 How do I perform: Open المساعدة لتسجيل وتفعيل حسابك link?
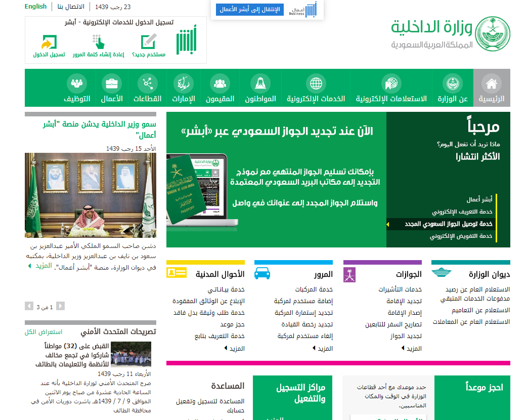[210, 405]
